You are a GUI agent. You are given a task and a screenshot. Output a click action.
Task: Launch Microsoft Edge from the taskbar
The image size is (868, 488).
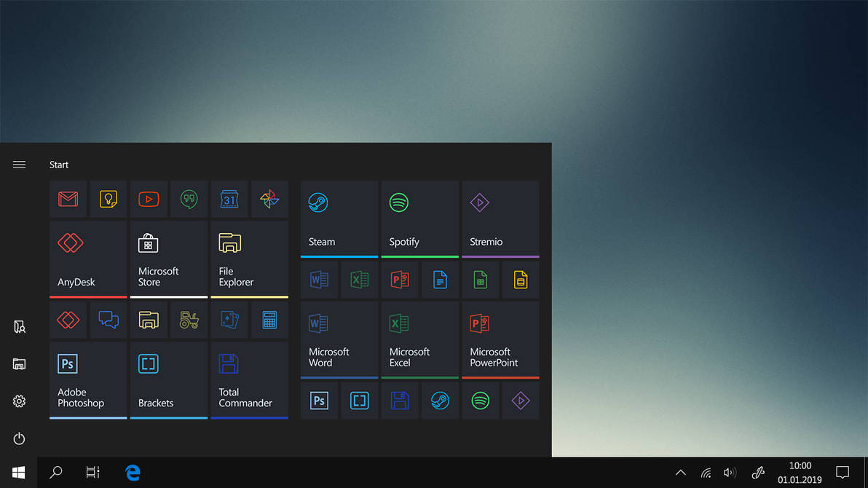(x=133, y=473)
